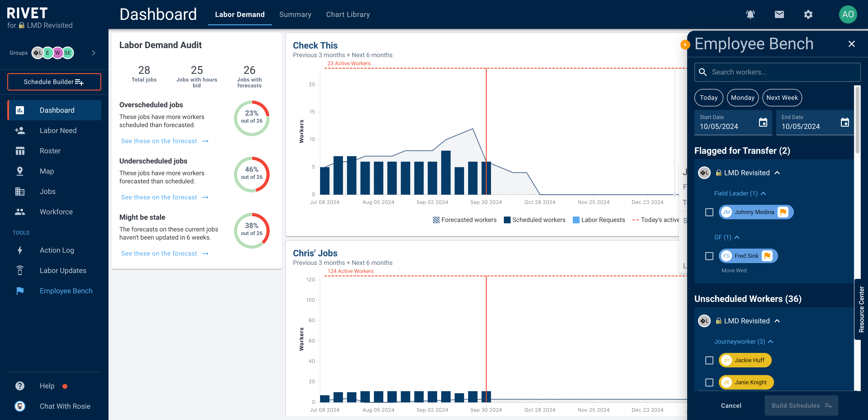The width and height of the screenshot is (868, 420).
Task: Click the 38% stale progress ring
Action: [252, 231]
